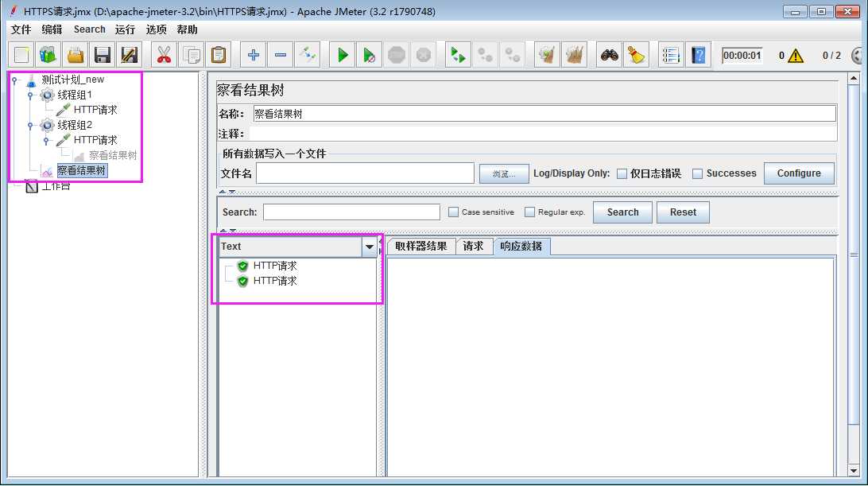Tick the Successes checkbox
The image size is (868, 486).
click(x=698, y=173)
